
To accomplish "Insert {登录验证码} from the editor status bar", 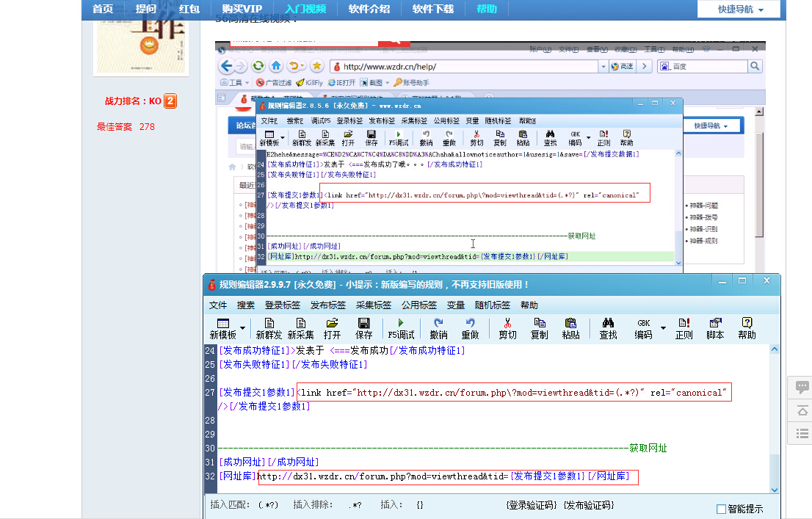I will 532,505.
